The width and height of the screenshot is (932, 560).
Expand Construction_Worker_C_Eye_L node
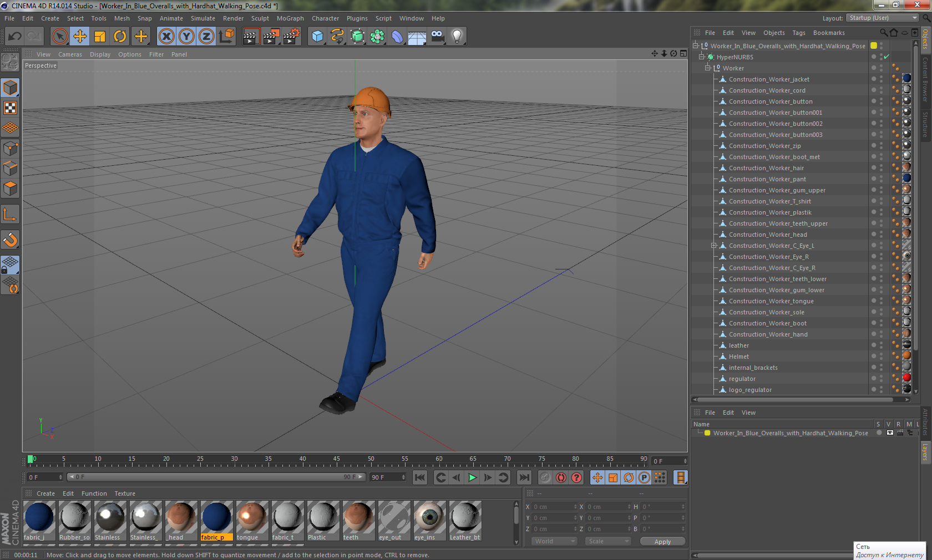(x=714, y=246)
